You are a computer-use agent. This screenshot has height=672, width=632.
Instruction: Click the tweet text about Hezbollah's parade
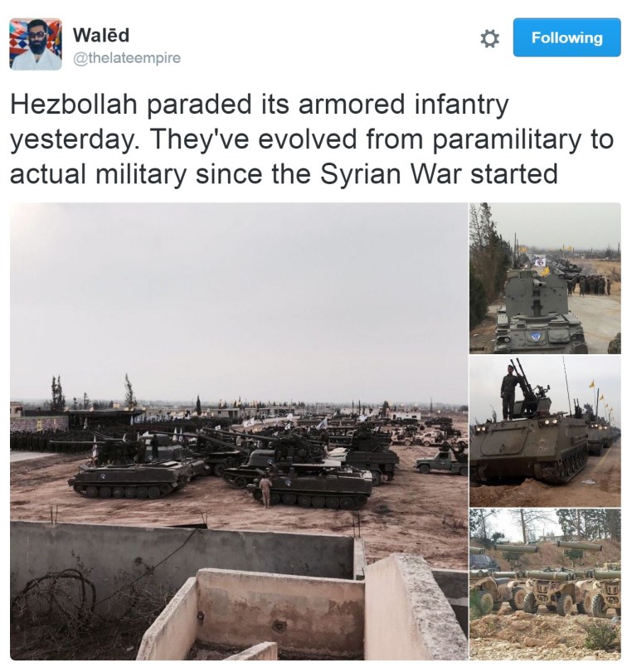pyautogui.click(x=312, y=139)
